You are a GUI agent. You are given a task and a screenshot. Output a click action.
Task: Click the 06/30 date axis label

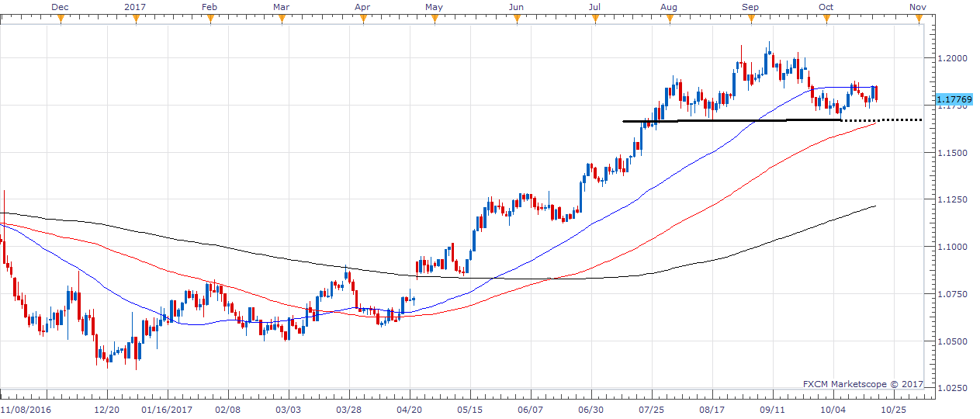tap(590, 409)
